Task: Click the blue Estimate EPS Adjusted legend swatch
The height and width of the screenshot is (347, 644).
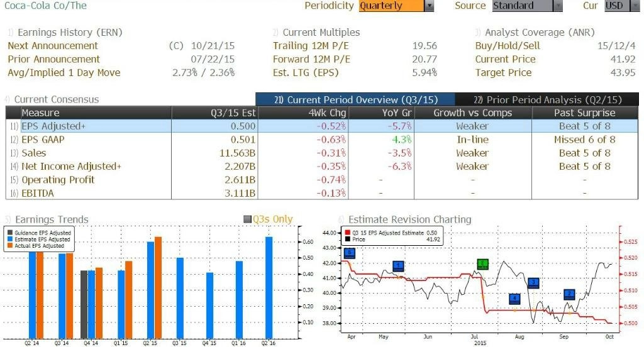Action: [x=10, y=240]
